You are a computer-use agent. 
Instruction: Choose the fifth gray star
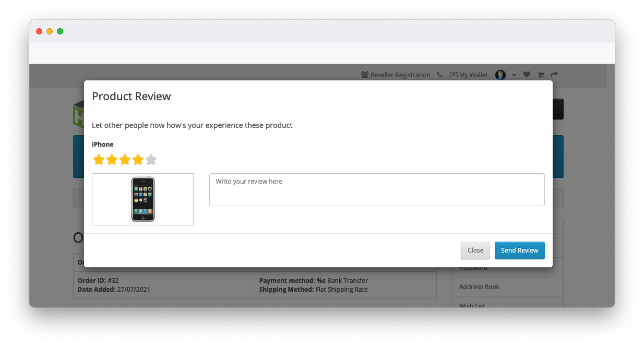151,160
